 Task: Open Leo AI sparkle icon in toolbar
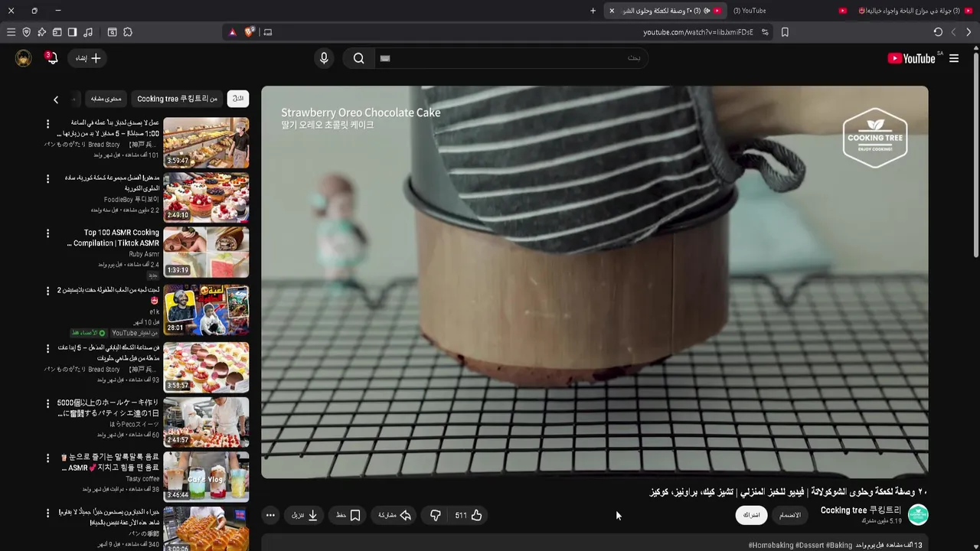(41, 32)
